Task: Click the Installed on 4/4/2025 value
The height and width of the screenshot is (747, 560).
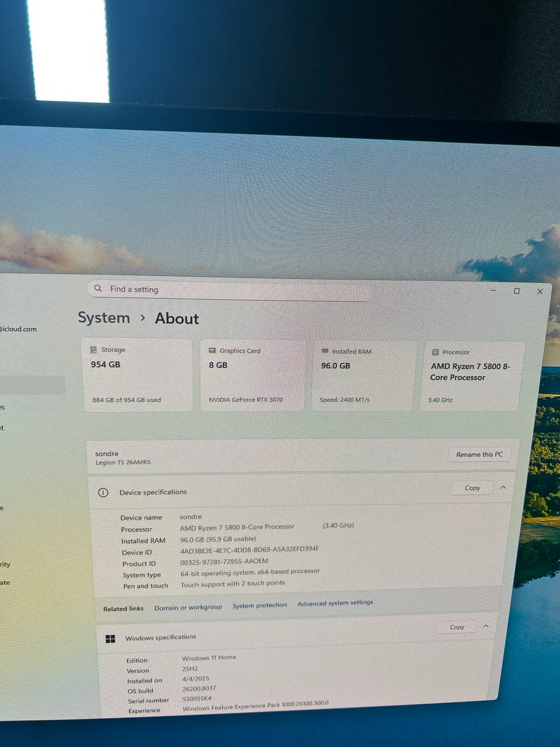Action: pos(195,679)
